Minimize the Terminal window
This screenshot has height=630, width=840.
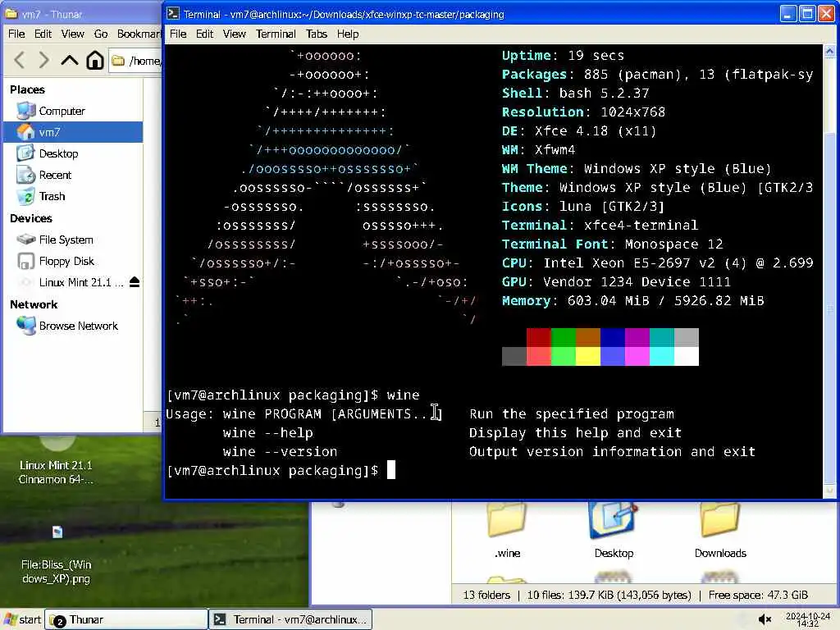787,13
